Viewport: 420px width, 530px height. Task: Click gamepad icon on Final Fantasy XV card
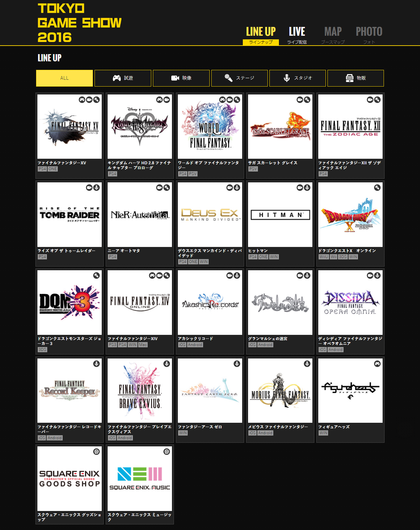pos(82,100)
